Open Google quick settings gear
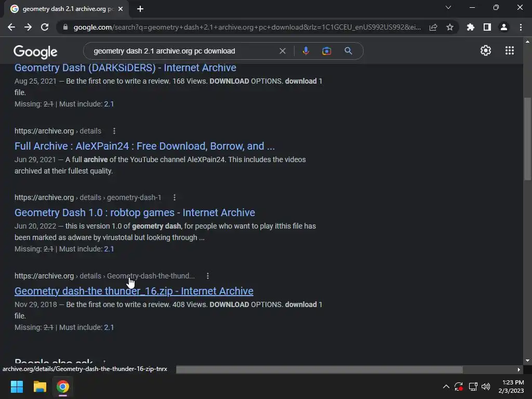 (x=486, y=50)
